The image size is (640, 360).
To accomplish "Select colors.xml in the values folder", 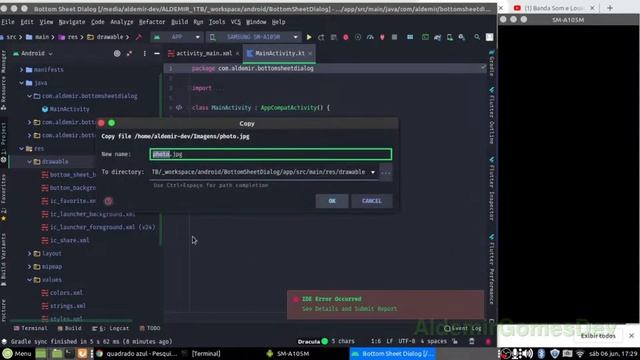I will 66,293.
